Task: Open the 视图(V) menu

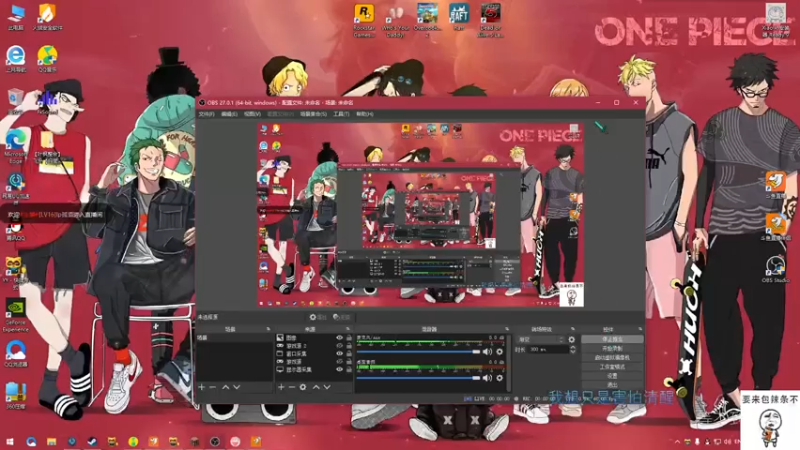Action: 252,114
